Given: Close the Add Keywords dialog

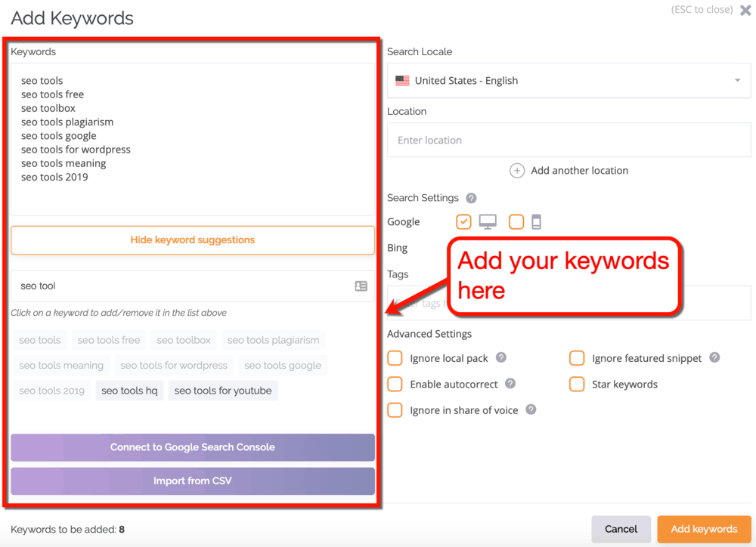Looking at the screenshot, I should point(745,10).
